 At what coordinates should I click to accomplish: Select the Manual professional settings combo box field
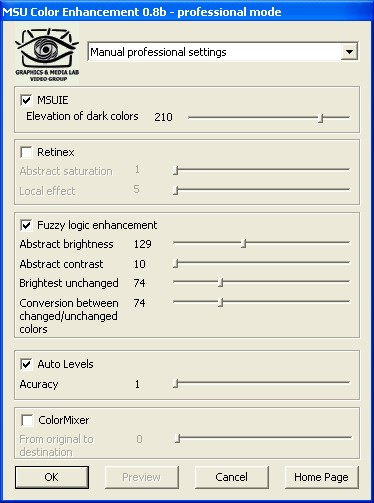pyautogui.click(x=223, y=52)
